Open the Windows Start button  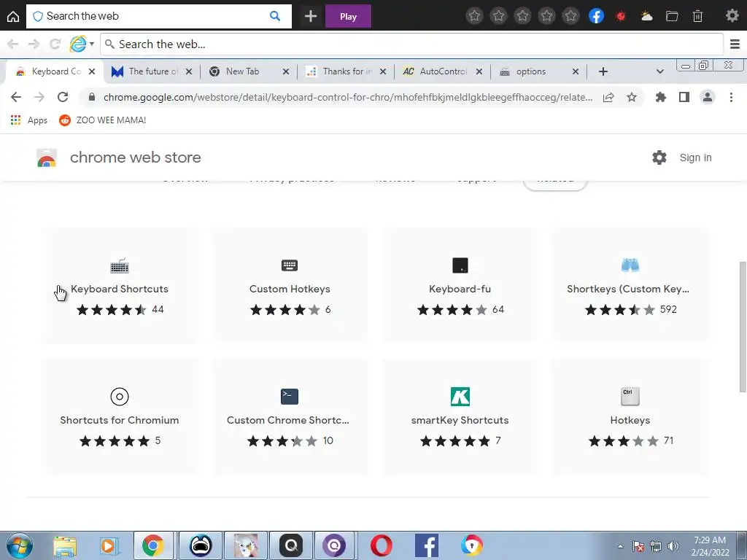click(x=19, y=545)
